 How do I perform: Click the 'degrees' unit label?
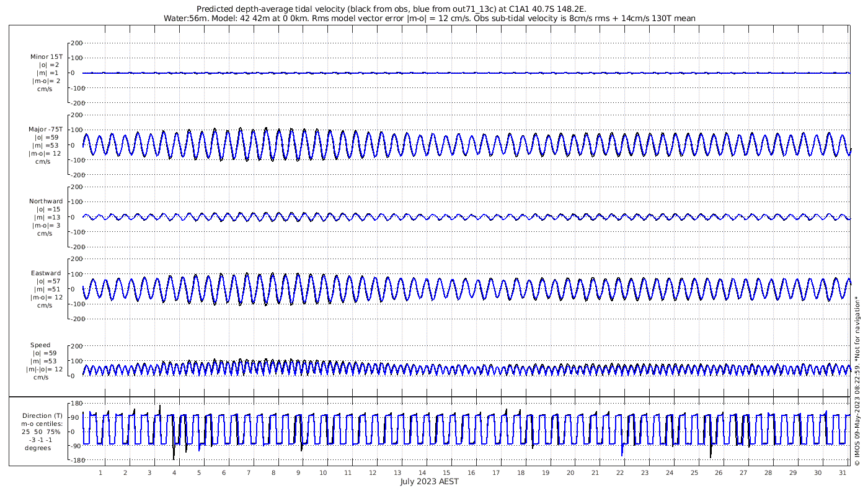point(38,448)
